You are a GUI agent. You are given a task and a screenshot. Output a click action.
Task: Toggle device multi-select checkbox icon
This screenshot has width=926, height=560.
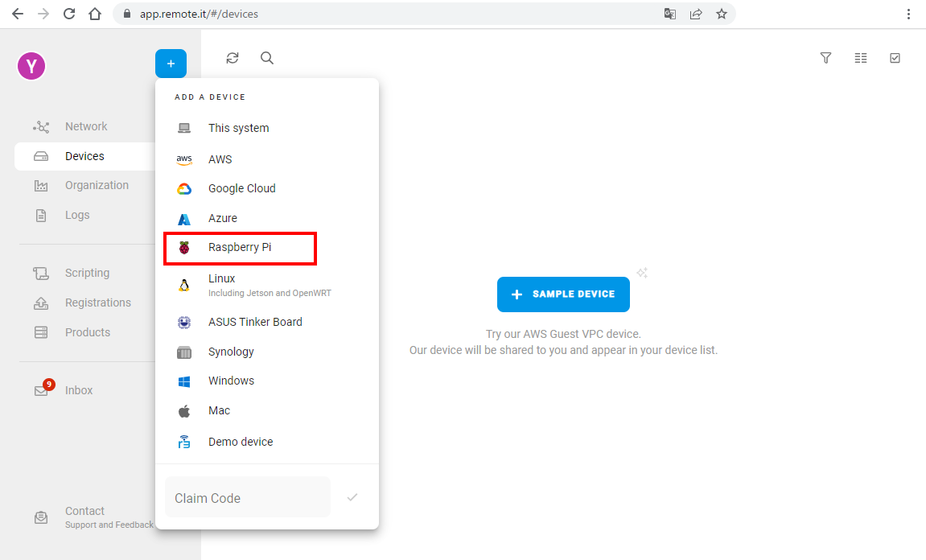coord(895,58)
